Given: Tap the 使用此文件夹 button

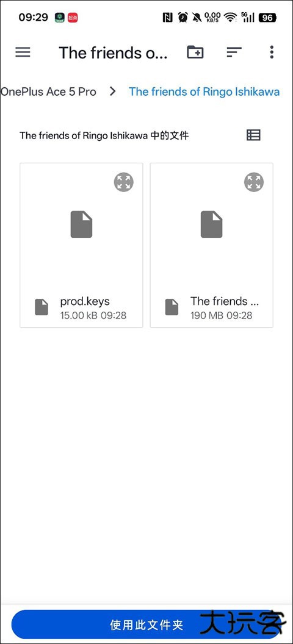Looking at the screenshot, I should pyautogui.click(x=146, y=626).
